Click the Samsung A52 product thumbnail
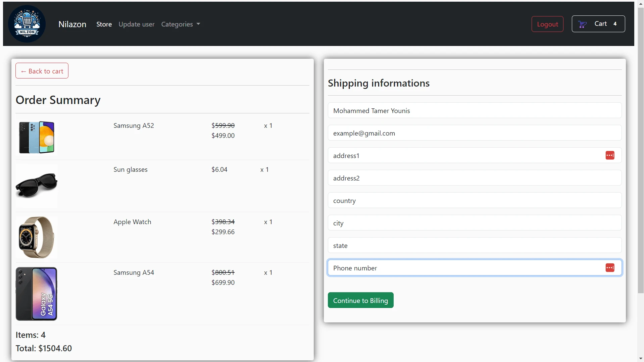 pyautogui.click(x=37, y=137)
